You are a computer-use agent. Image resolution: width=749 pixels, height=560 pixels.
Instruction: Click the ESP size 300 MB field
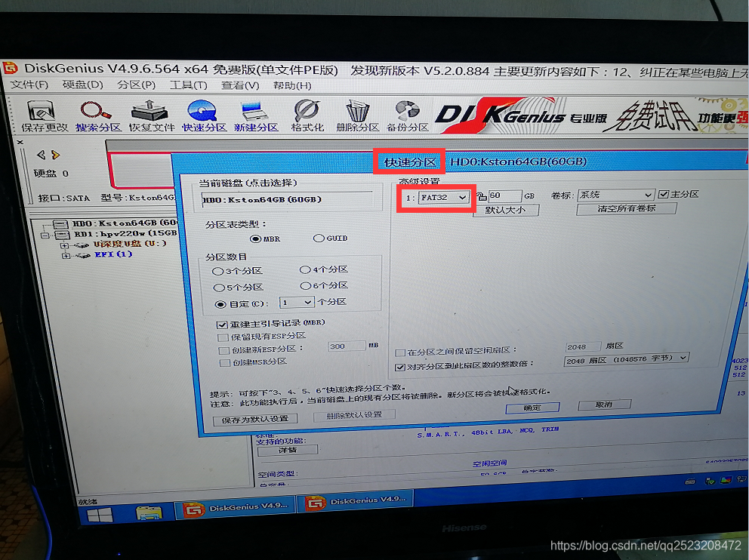(x=346, y=346)
